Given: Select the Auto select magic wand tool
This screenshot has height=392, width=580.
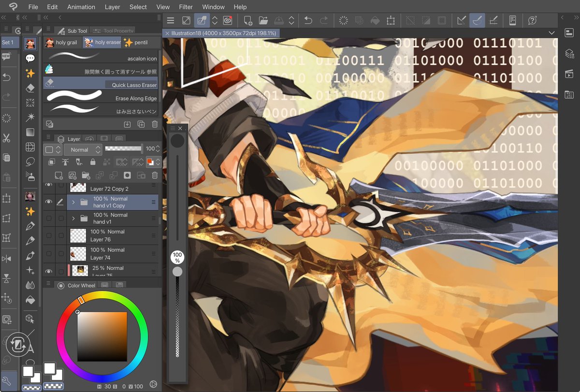Looking at the screenshot, I should 30,117.
